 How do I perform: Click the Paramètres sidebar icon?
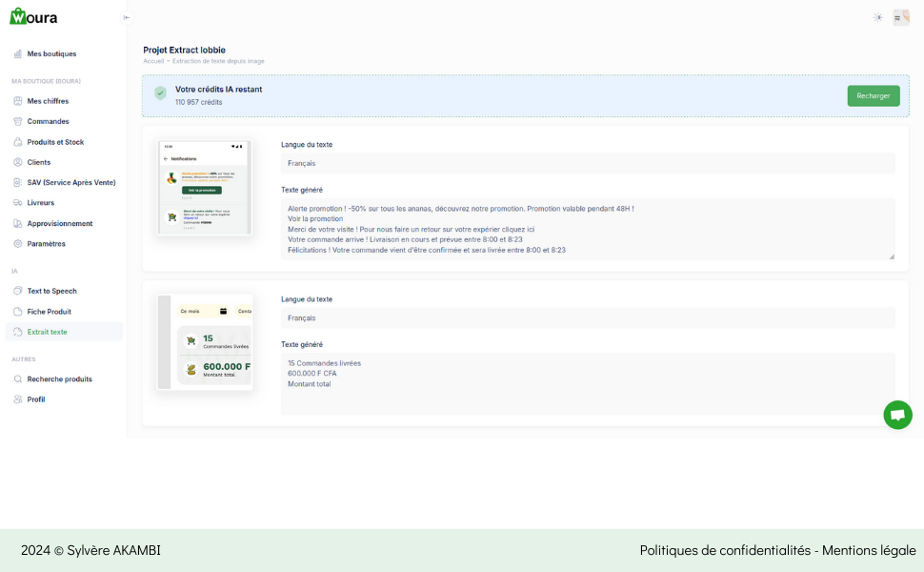click(18, 243)
